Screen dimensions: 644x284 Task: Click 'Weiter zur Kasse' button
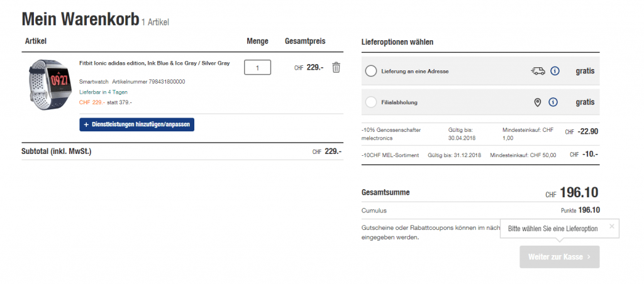(x=559, y=257)
